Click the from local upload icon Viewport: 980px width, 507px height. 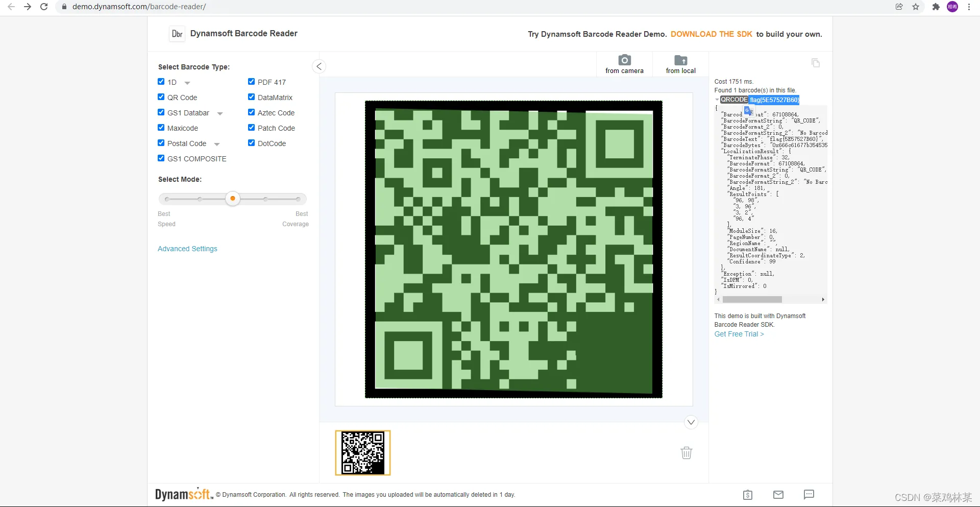coord(680,60)
